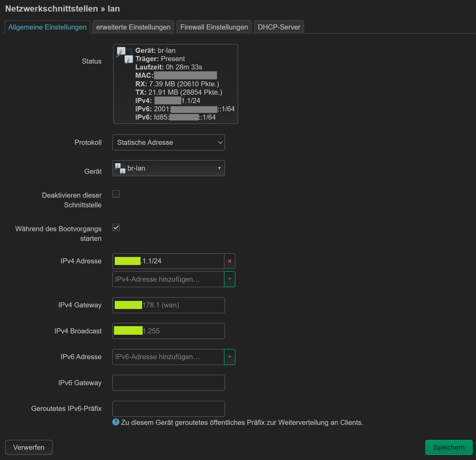
Task: Remove the IPv4 address with red X
Action: tap(230, 261)
